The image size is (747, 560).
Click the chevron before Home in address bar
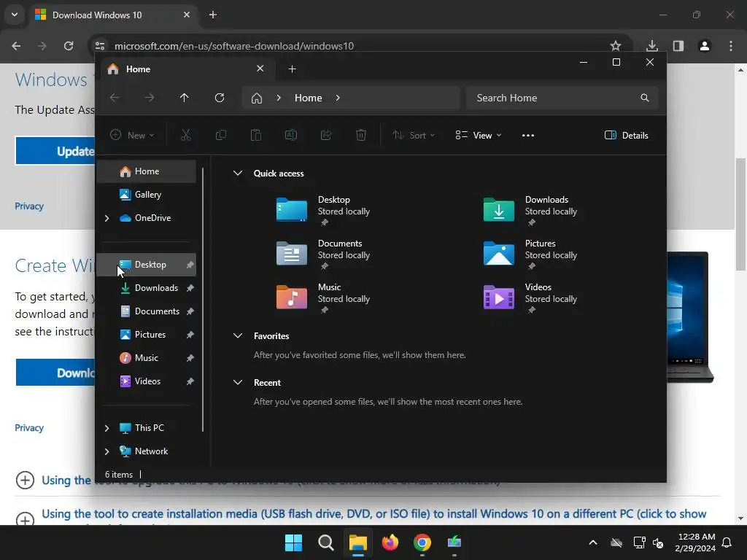[279, 98]
